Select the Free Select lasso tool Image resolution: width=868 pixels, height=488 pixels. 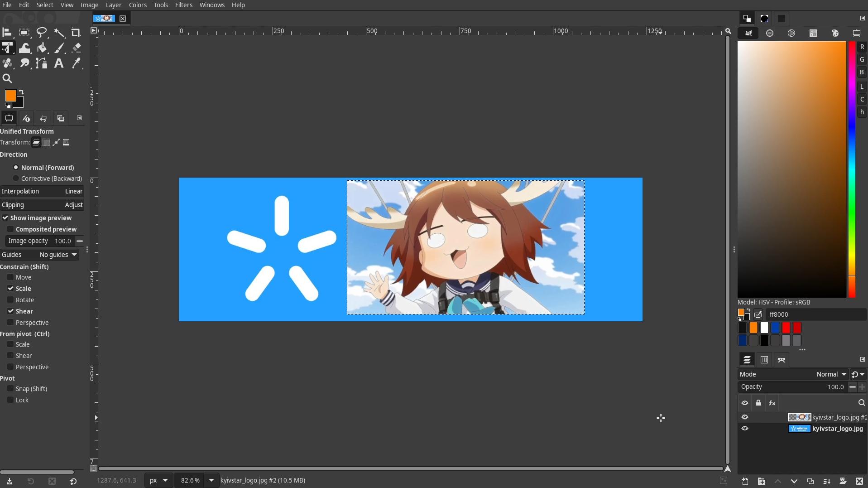click(42, 33)
